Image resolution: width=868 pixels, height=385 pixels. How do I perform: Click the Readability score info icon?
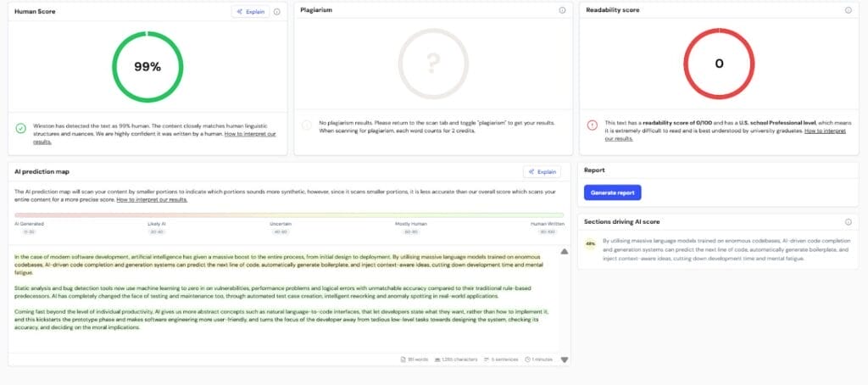tap(848, 10)
